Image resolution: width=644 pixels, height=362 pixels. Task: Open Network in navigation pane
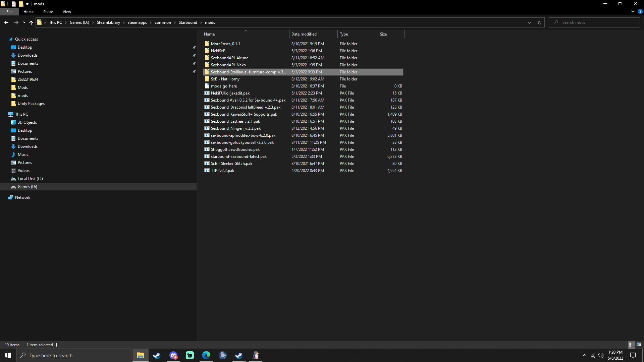22,197
